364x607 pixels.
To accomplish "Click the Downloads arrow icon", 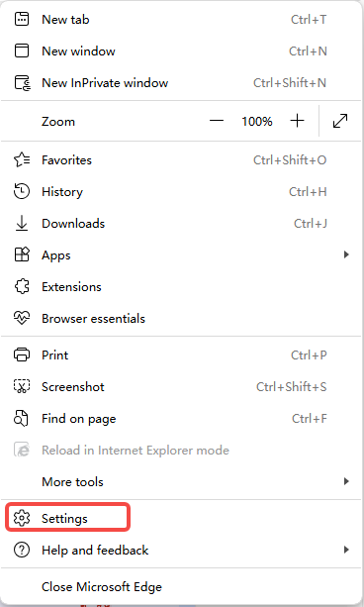I will [22, 224].
